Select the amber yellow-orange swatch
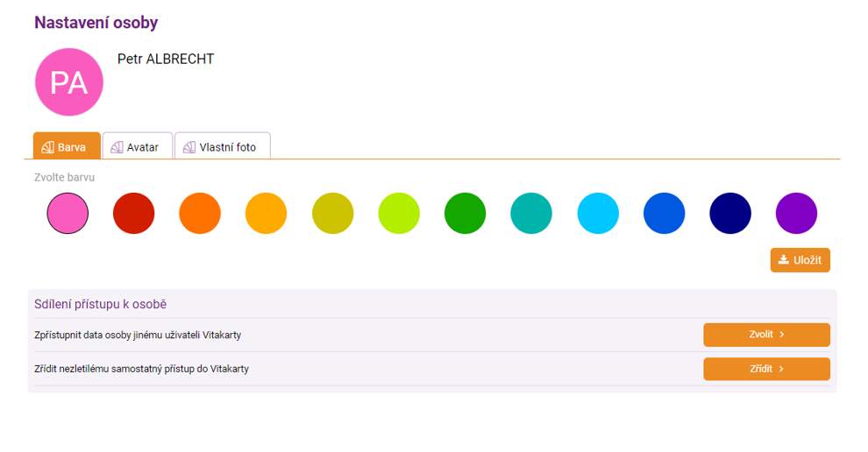 tap(267, 214)
